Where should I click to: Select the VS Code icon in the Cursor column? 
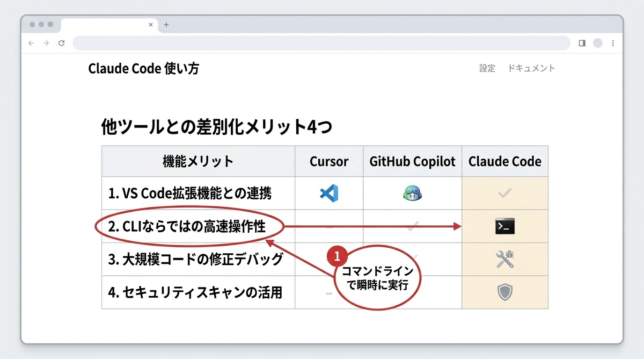pos(329,193)
